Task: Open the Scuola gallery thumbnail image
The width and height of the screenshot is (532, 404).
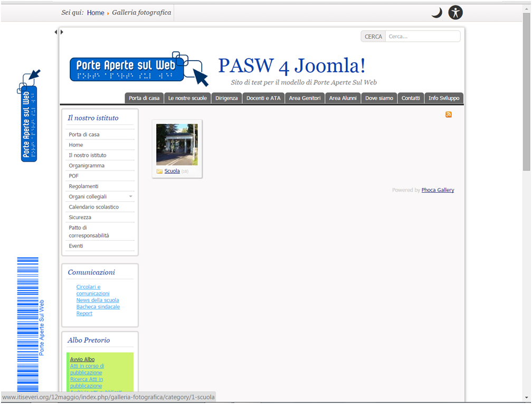Action: (x=177, y=145)
